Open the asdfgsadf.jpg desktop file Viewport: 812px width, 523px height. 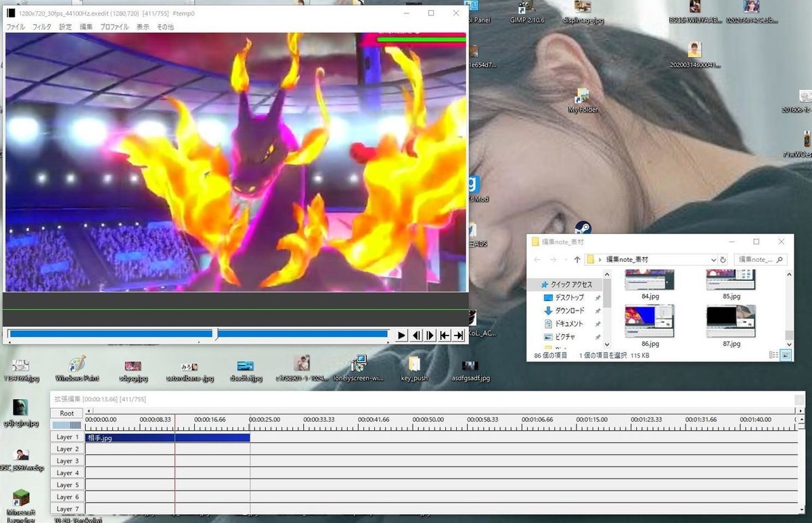point(470,369)
